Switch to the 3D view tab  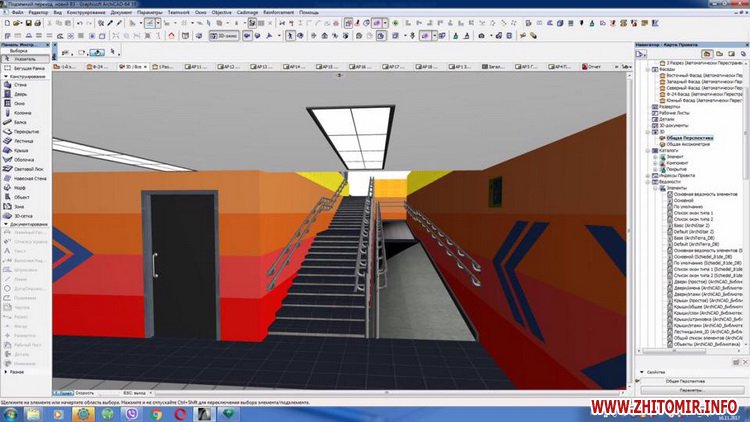[x=133, y=67]
